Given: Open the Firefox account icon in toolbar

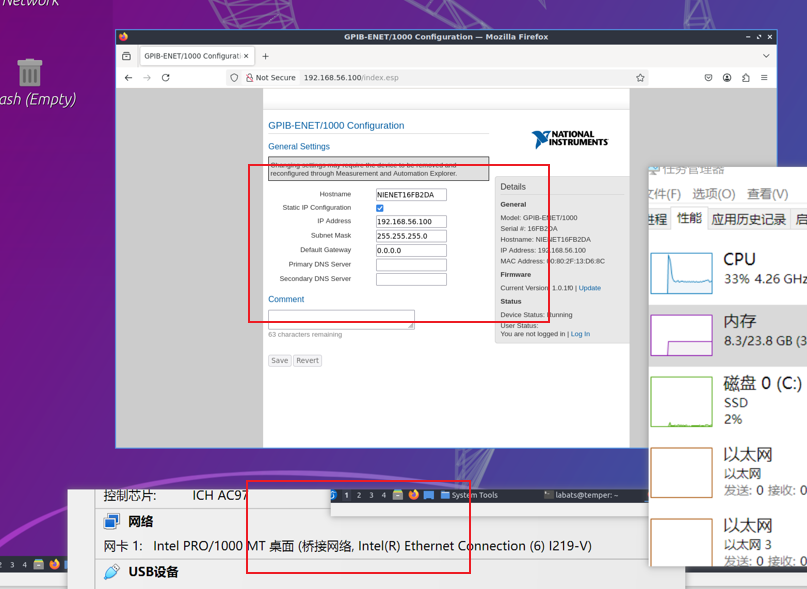Looking at the screenshot, I should tap(726, 77).
